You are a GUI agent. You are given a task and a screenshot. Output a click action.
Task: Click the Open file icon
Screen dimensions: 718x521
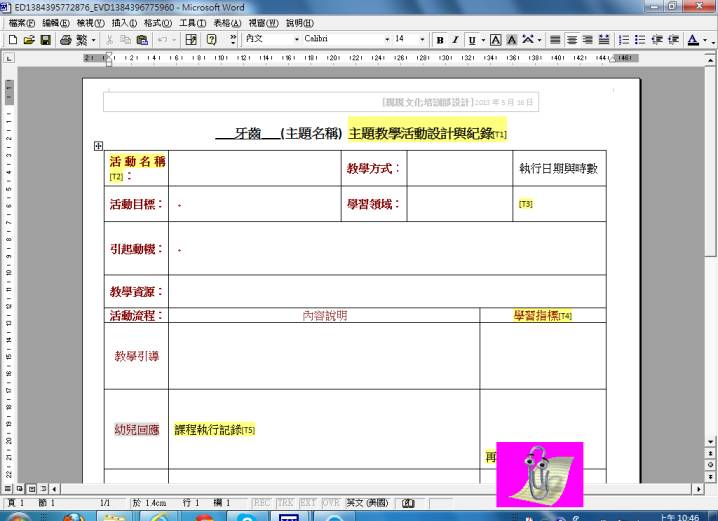click(x=28, y=39)
